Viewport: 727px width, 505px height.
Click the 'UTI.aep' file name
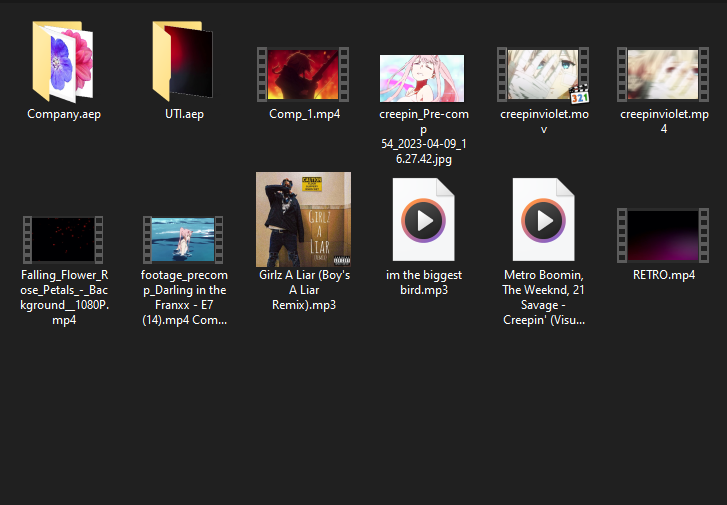coord(184,114)
